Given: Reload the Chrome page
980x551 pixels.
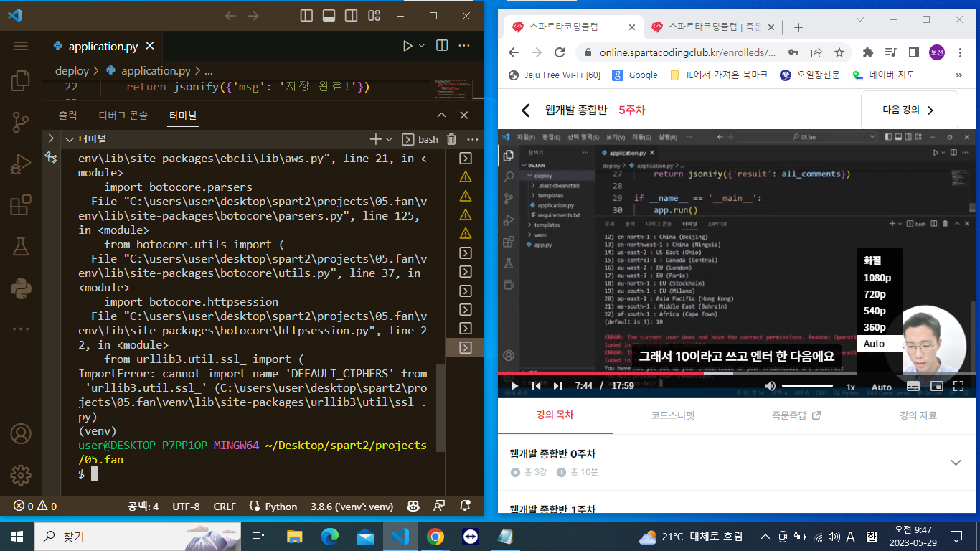Looking at the screenshot, I should click(560, 52).
